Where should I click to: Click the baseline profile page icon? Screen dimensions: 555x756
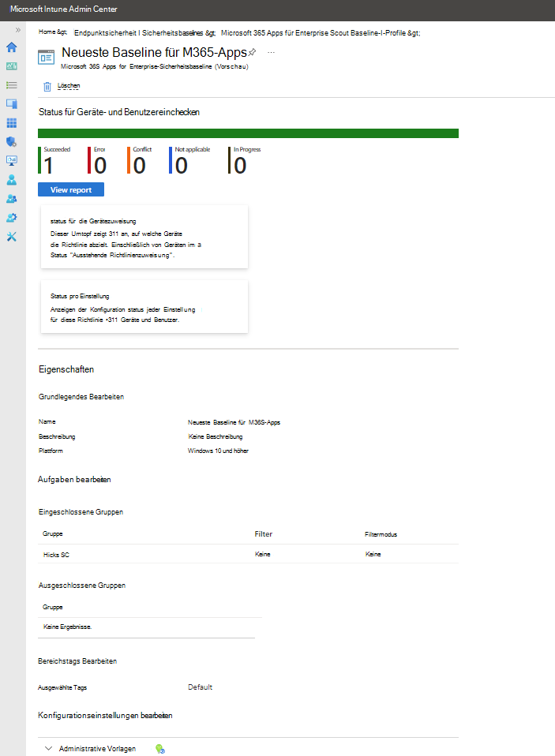tap(47, 58)
